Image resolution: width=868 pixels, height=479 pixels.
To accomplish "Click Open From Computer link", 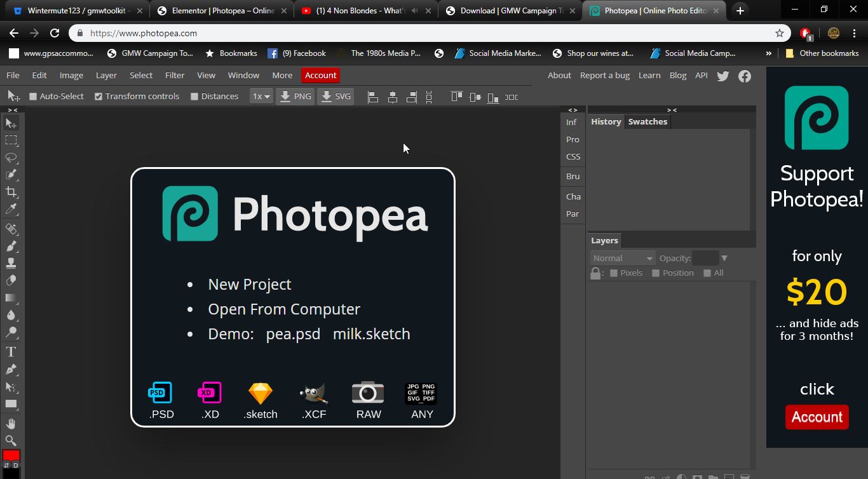I will click(284, 309).
